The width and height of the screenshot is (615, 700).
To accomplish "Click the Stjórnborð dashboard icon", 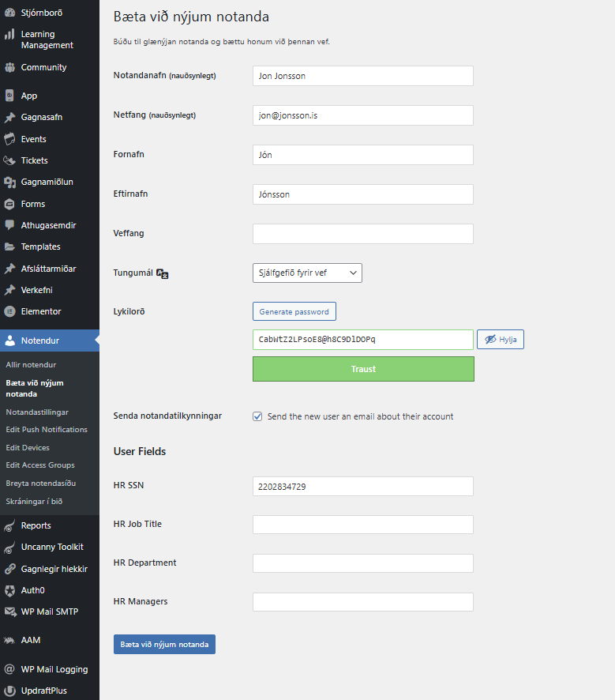I will coord(9,13).
